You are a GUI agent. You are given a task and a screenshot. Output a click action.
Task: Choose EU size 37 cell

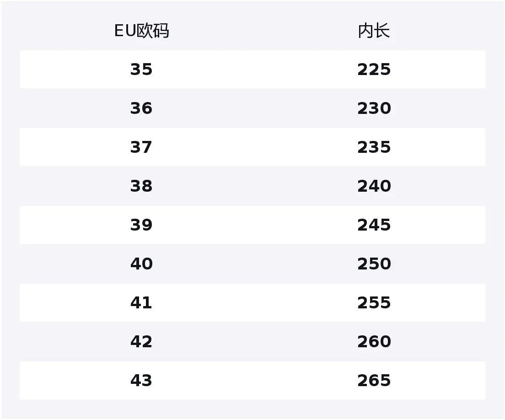coord(141,147)
